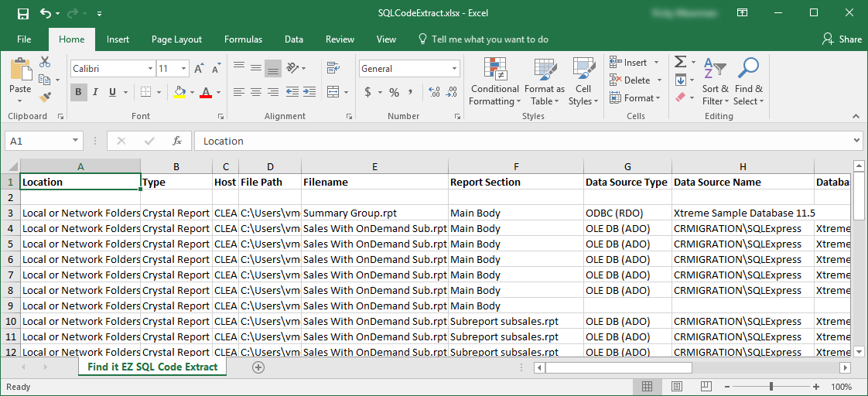Open Conditional Formatting menu
This screenshot has height=396, width=868.
(x=495, y=81)
